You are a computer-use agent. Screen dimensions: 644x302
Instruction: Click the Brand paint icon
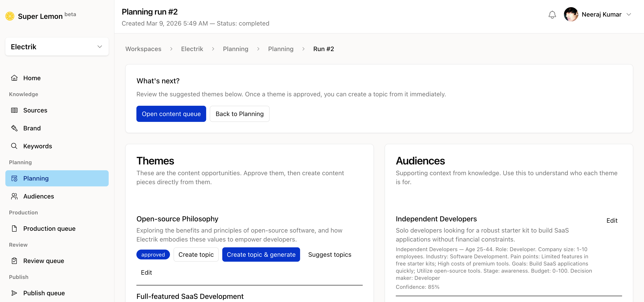click(x=14, y=128)
